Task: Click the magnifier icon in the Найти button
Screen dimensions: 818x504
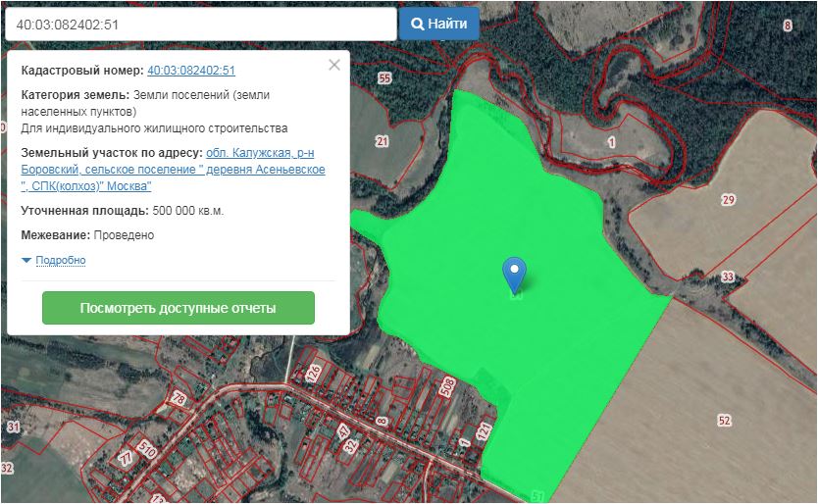Action: pos(417,24)
